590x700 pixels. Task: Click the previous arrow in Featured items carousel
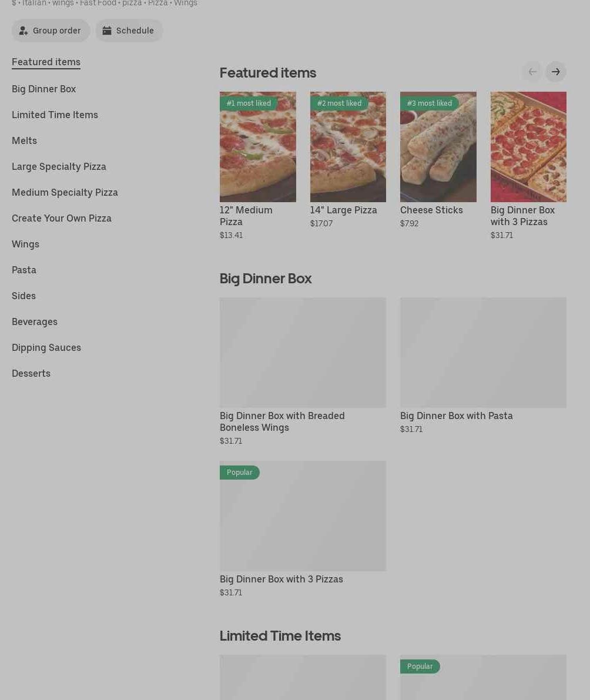point(532,72)
